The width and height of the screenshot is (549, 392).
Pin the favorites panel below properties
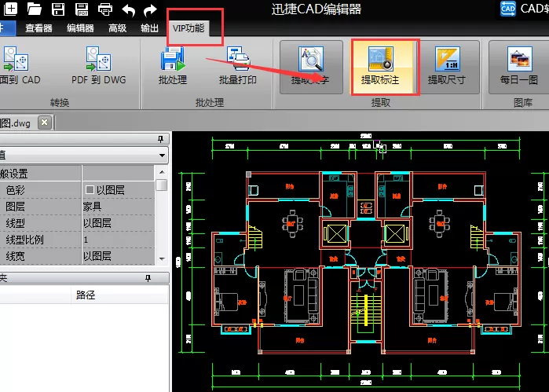coord(148,278)
